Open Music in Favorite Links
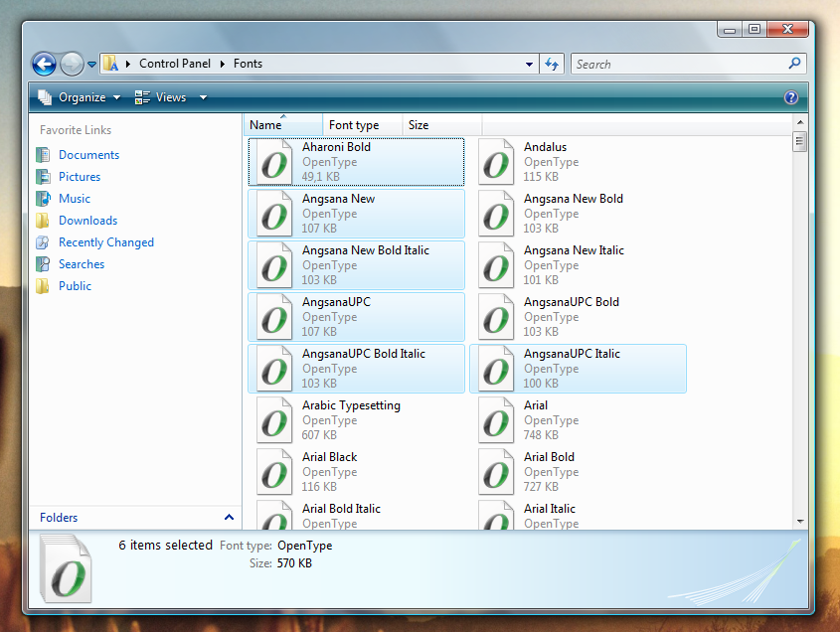This screenshot has width=840, height=632. pos(75,199)
